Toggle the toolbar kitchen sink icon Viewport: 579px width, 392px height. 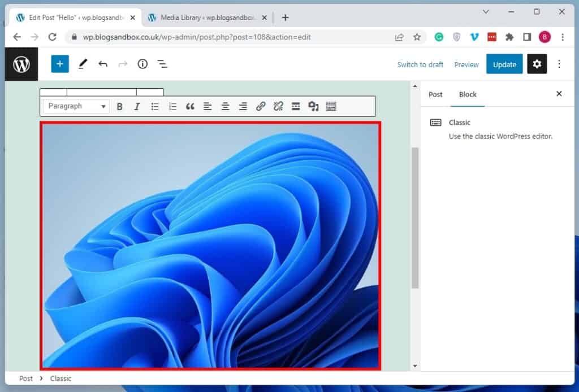click(331, 107)
